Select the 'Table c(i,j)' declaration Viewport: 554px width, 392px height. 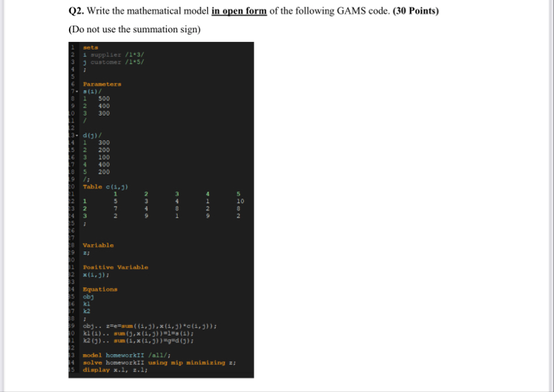coord(105,187)
